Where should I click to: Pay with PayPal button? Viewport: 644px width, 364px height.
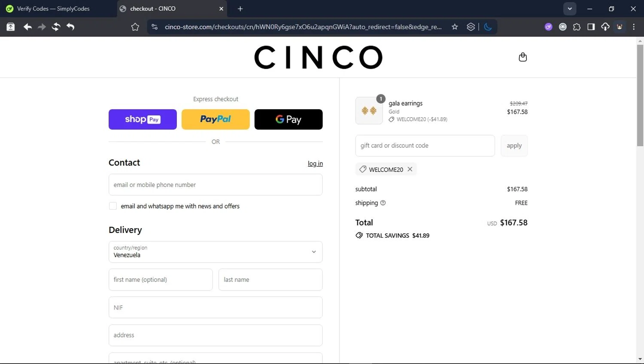pos(216,119)
